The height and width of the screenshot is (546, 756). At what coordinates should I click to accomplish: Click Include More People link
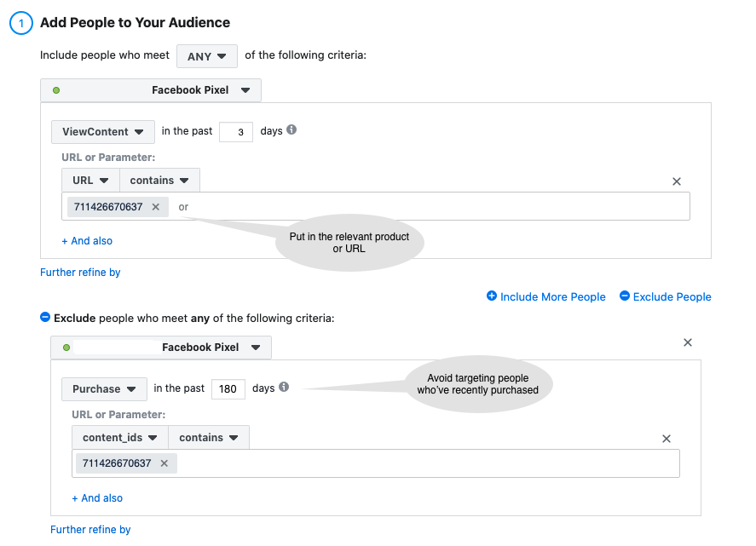click(x=545, y=296)
